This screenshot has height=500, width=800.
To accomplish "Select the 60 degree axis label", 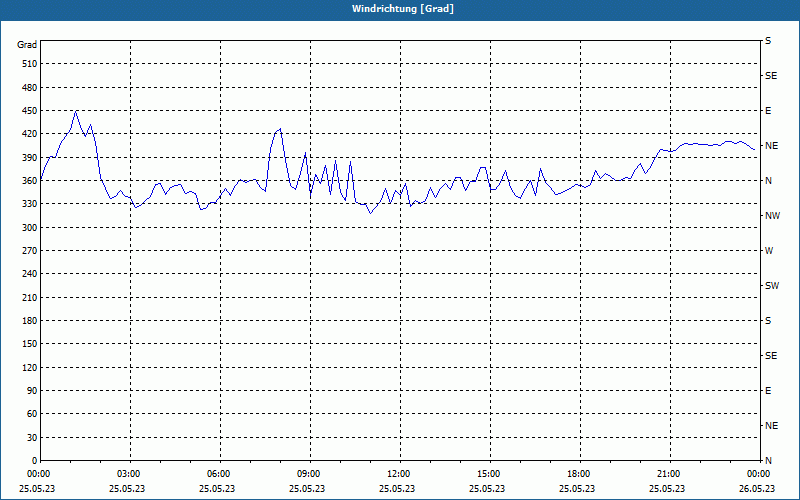I will click(32, 414).
